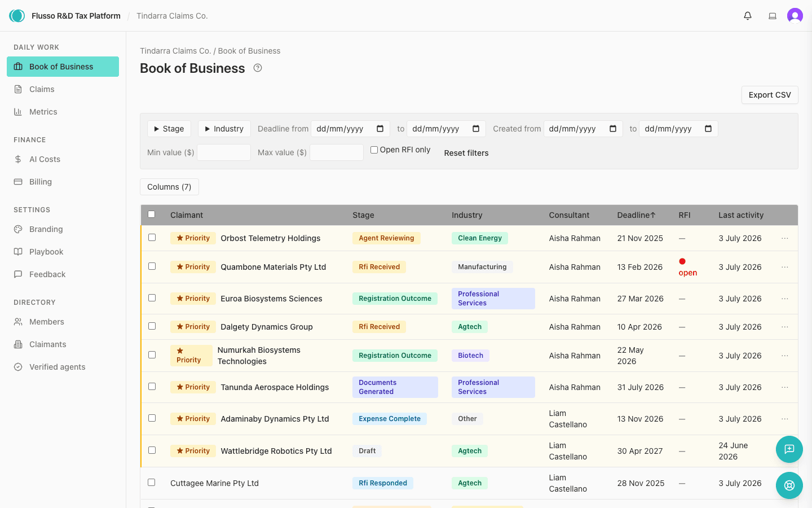Open the Verified agents sidebar item
The height and width of the screenshot is (508, 812).
pos(63,367)
